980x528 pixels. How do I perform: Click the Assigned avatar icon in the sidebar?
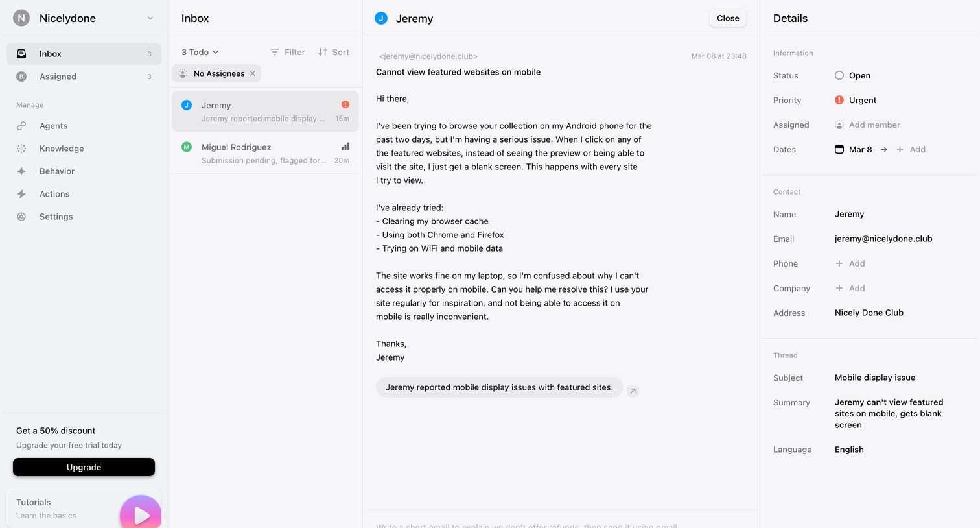tap(21, 77)
